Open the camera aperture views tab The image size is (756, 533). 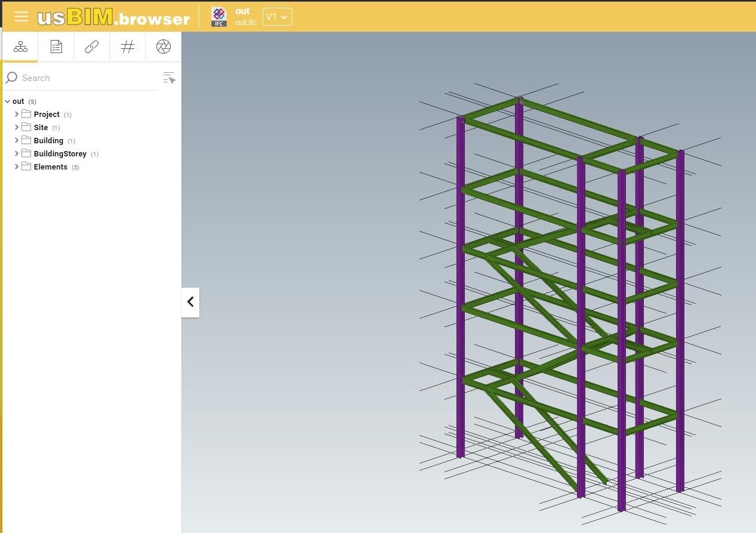click(x=163, y=47)
